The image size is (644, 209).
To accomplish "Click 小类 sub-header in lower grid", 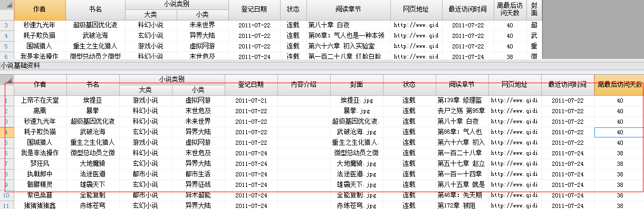I will click(x=198, y=89).
